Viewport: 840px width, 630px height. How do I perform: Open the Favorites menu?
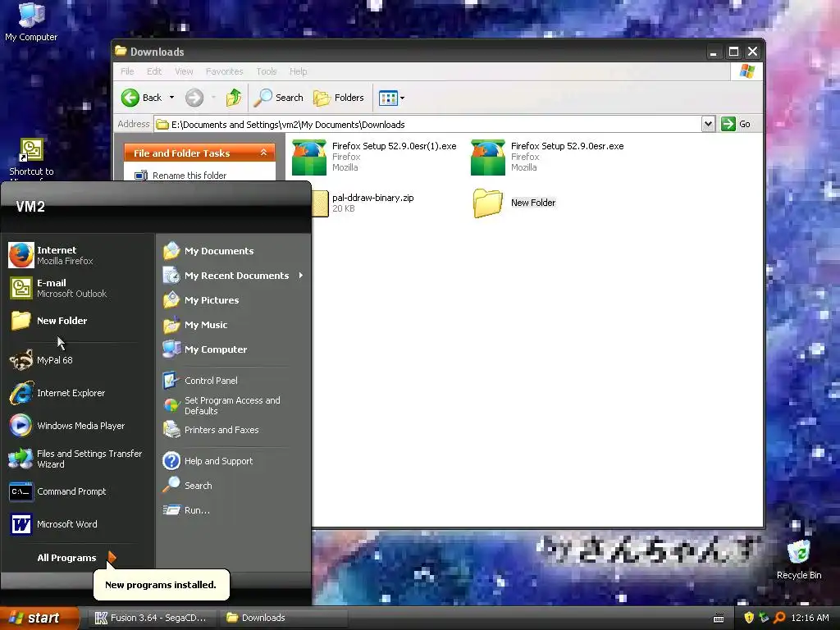[224, 71]
